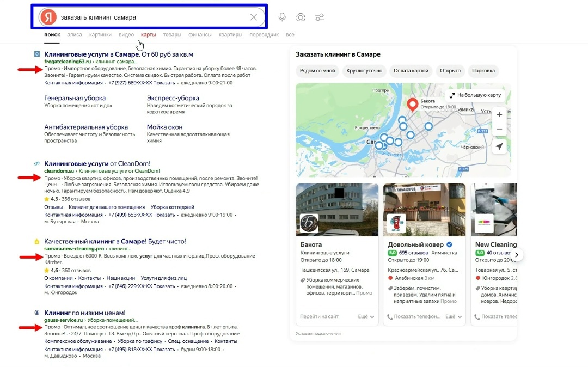The width and height of the screenshot is (588, 367).
Task: Open the Довольный ковер storefront photo
Action: click(425, 210)
